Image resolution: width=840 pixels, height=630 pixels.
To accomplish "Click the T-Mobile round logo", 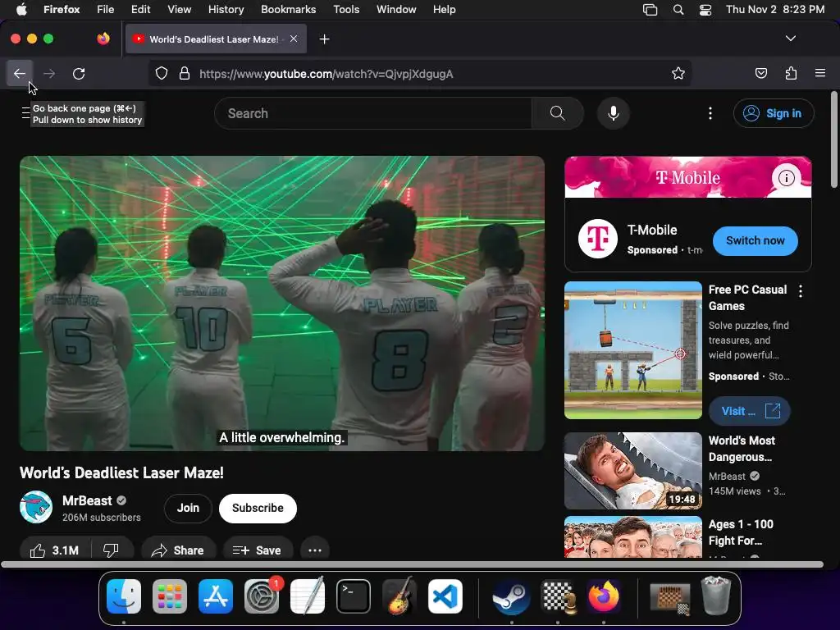I will pyautogui.click(x=598, y=239).
